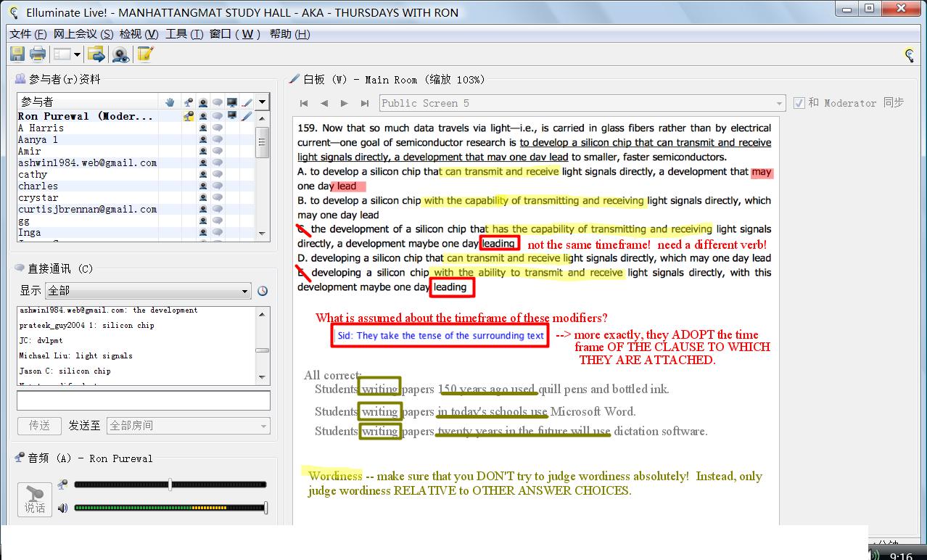
Task: Open the 文件 (F) menu
Action: pos(28,34)
